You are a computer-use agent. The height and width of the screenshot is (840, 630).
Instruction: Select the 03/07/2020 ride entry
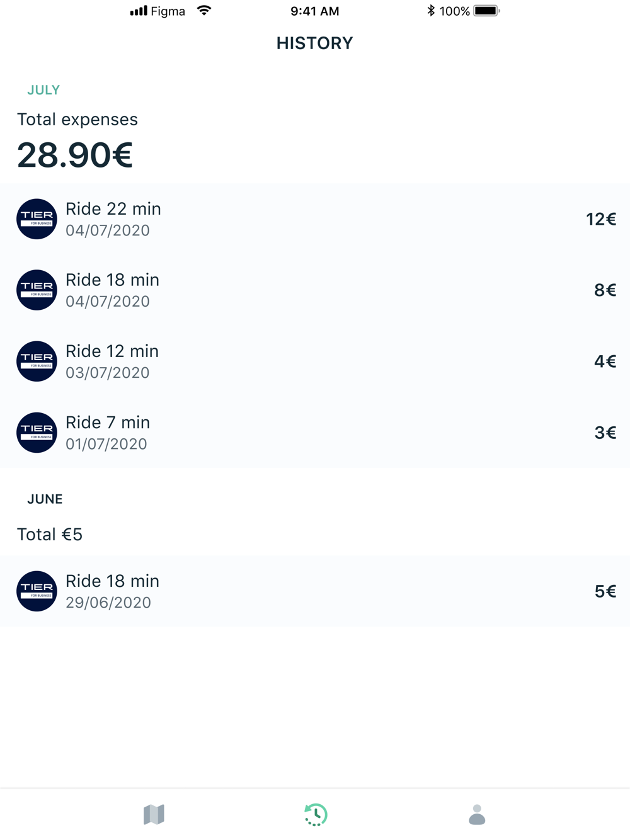(315, 361)
